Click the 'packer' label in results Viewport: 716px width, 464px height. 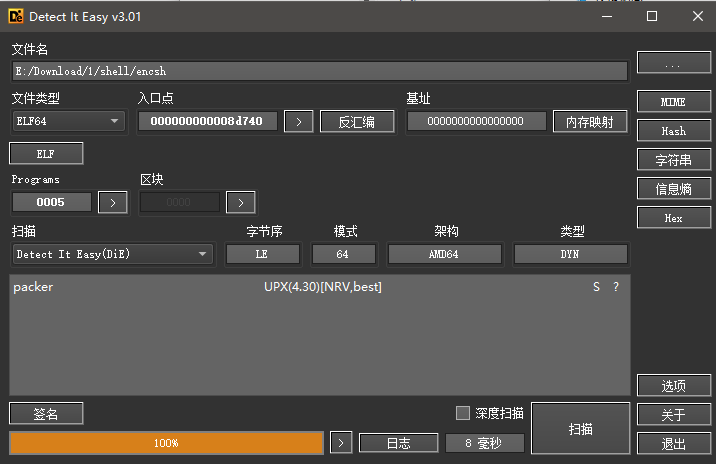[33, 287]
